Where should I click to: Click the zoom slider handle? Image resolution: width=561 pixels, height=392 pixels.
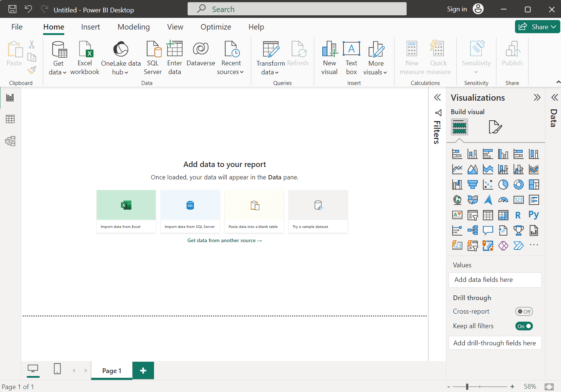[467, 387]
